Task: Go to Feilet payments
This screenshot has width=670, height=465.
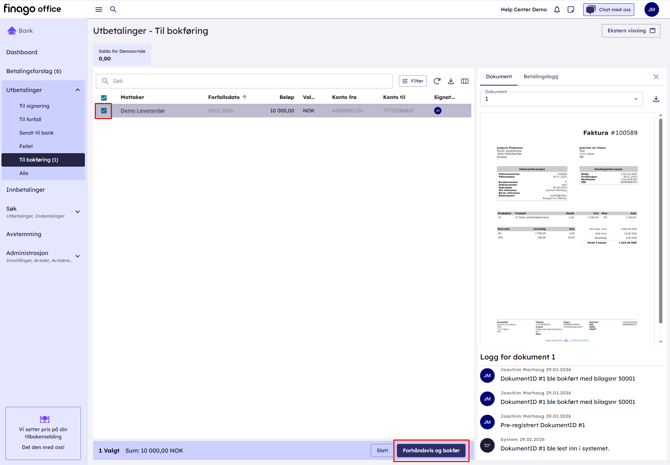Action: pyautogui.click(x=26, y=146)
